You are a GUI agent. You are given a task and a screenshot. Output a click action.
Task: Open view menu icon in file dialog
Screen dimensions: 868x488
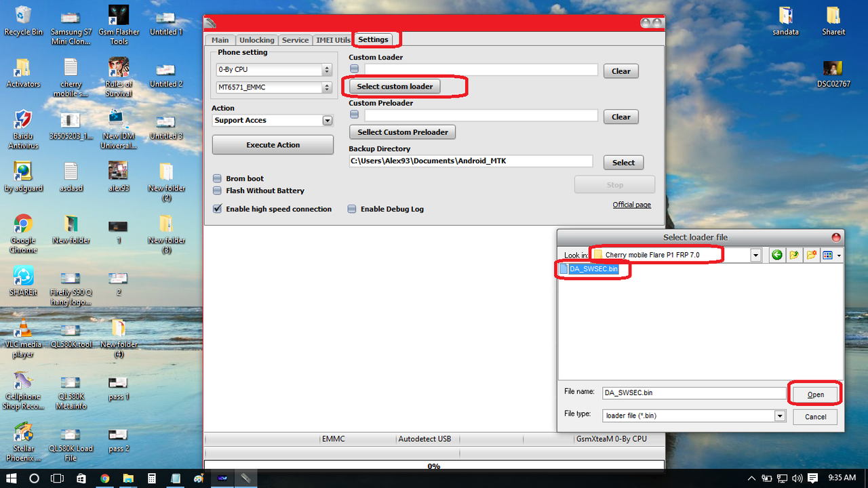tap(827, 255)
